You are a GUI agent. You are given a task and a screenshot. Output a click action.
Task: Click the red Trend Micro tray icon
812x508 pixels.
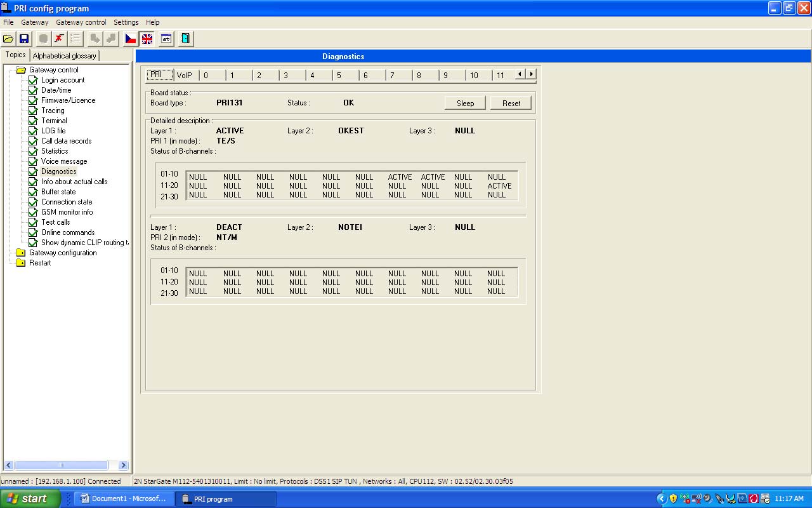pyautogui.click(x=754, y=499)
